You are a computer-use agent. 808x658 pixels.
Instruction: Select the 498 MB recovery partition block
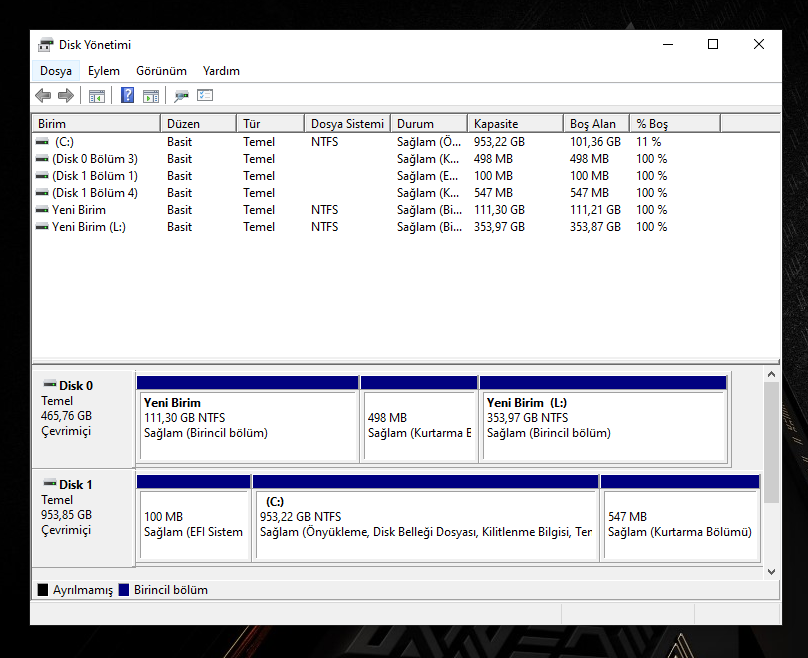pyautogui.click(x=419, y=419)
